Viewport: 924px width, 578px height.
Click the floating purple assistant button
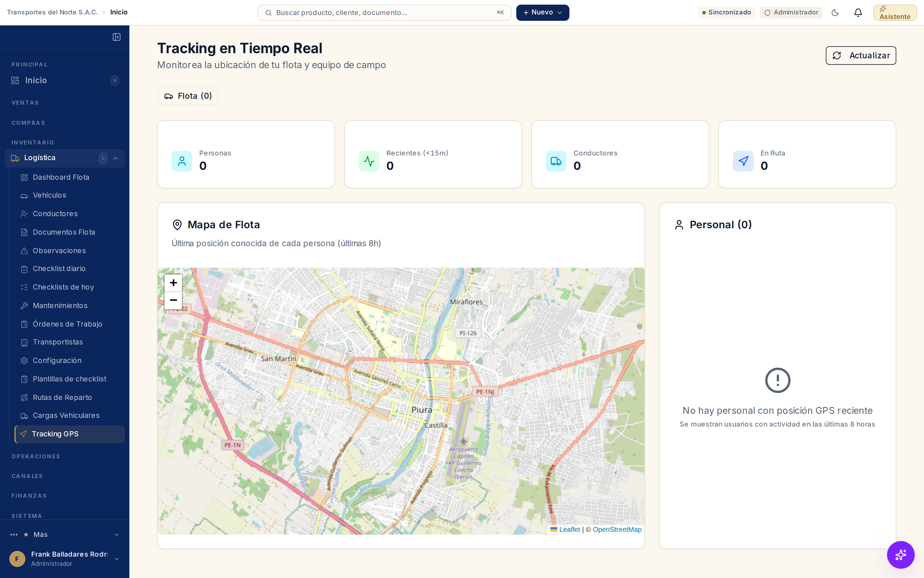[900, 554]
